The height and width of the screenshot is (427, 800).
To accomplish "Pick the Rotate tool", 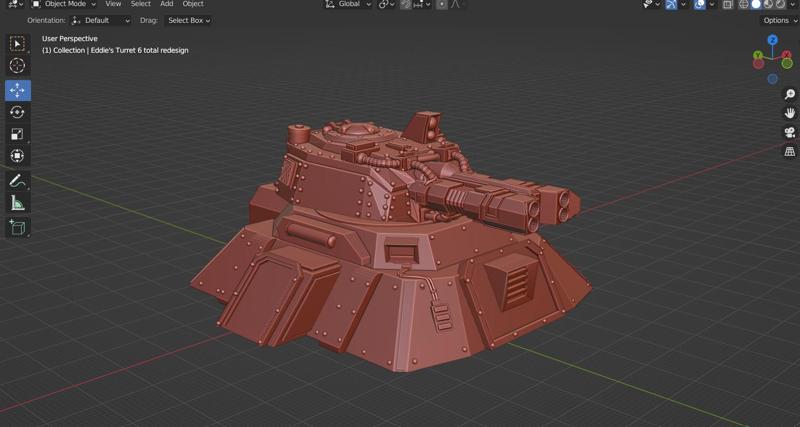I will [17, 112].
